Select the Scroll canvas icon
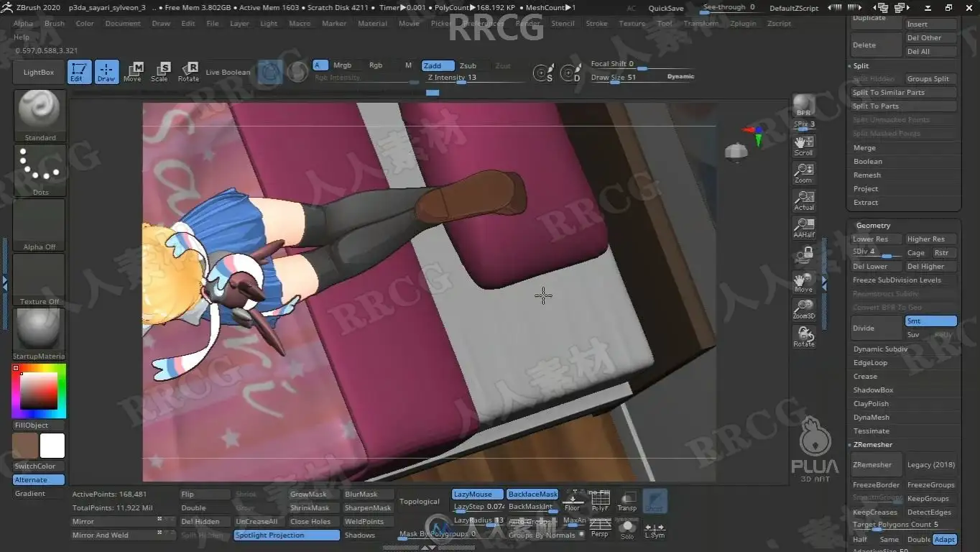The image size is (980, 552). click(804, 146)
